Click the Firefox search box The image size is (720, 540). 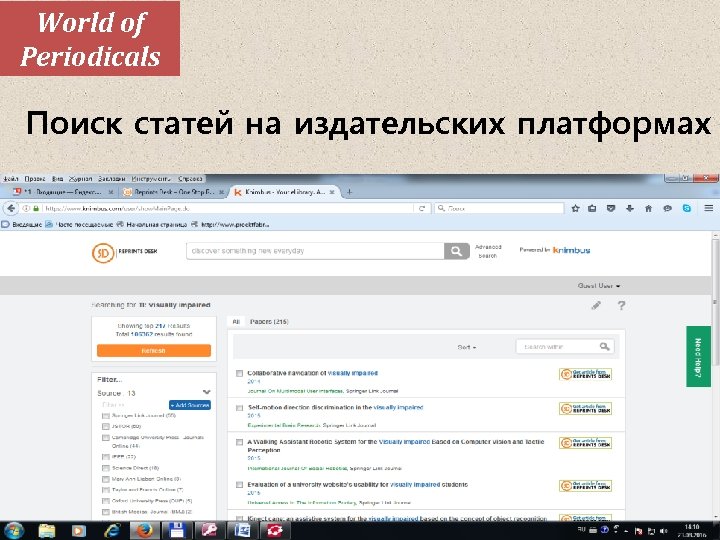499,208
